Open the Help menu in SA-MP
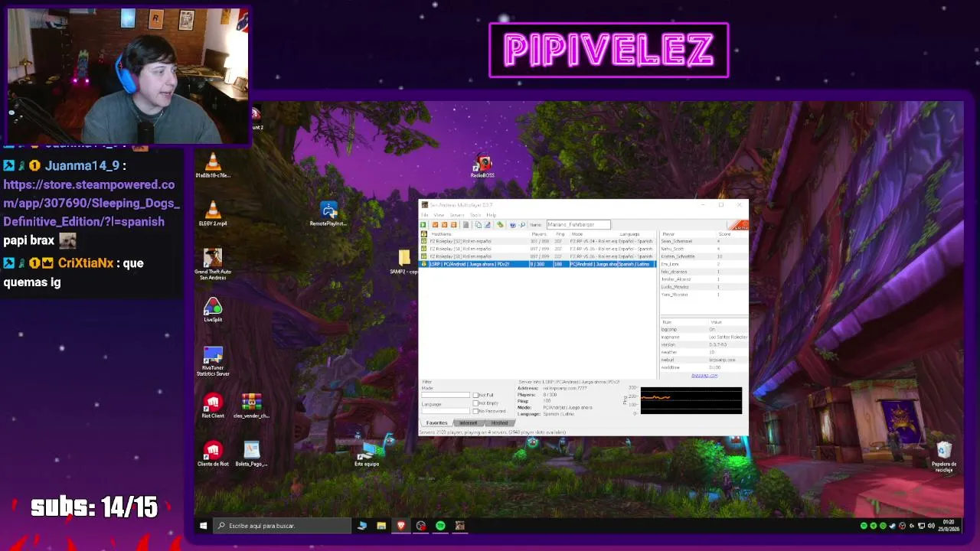 (x=492, y=215)
